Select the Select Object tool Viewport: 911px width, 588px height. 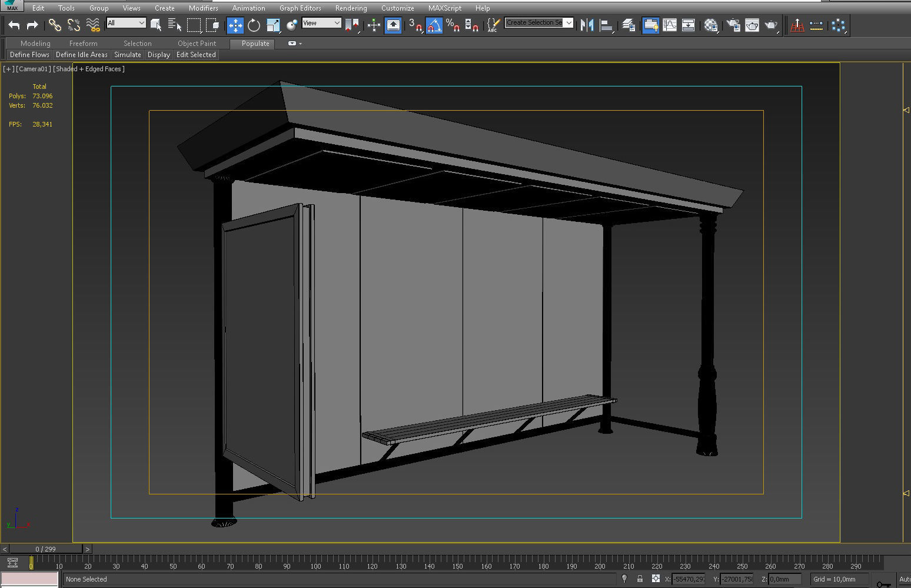tap(156, 25)
